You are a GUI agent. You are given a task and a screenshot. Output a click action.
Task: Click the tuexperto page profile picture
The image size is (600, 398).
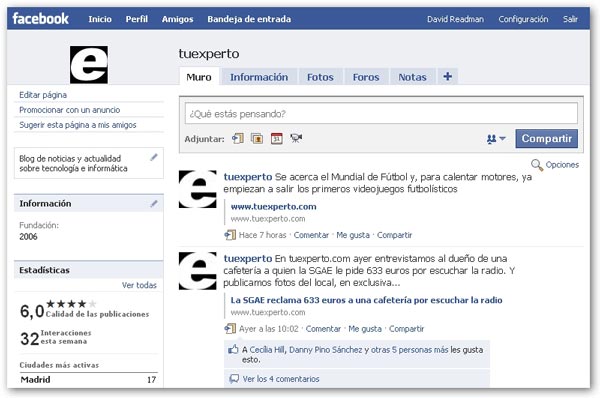click(x=89, y=65)
